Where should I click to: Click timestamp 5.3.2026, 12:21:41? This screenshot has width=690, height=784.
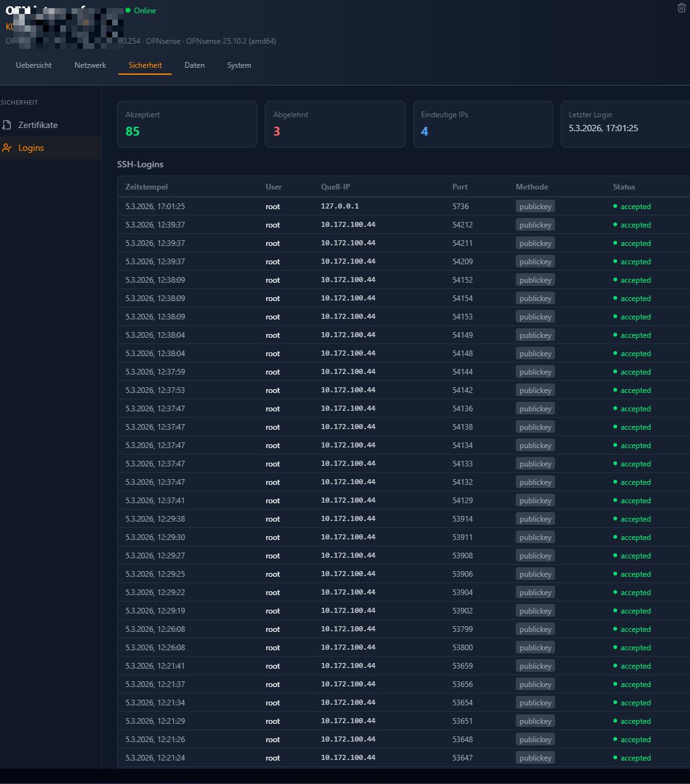point(155,666)
